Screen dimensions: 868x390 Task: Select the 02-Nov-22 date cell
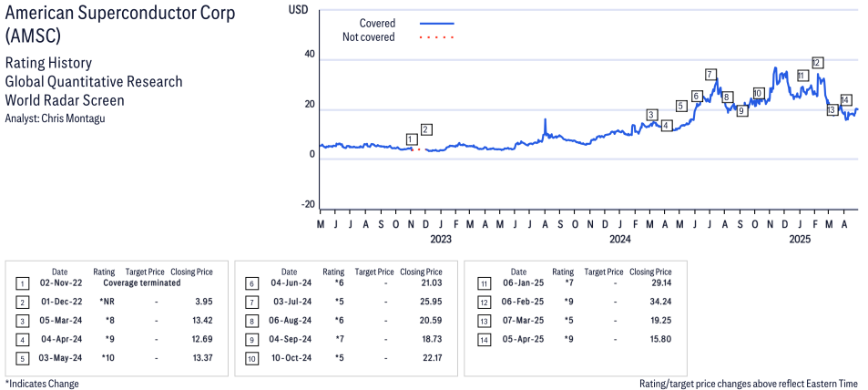pos(60,283)
